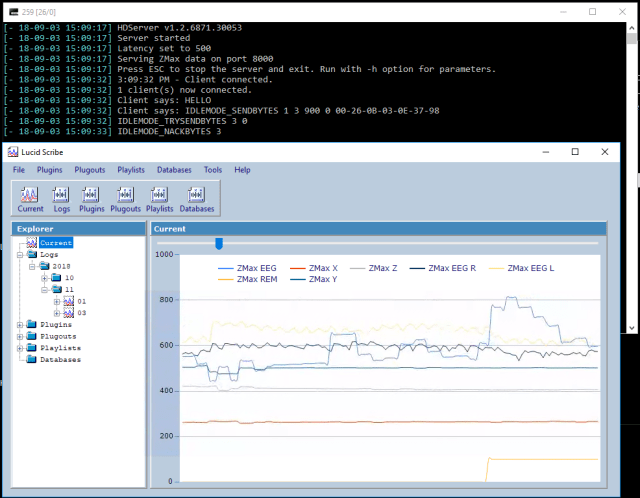This screenshot has width=640, height=498.
Task: Open the Plugins toolbar icon
Action: click(x=91, y=198)
